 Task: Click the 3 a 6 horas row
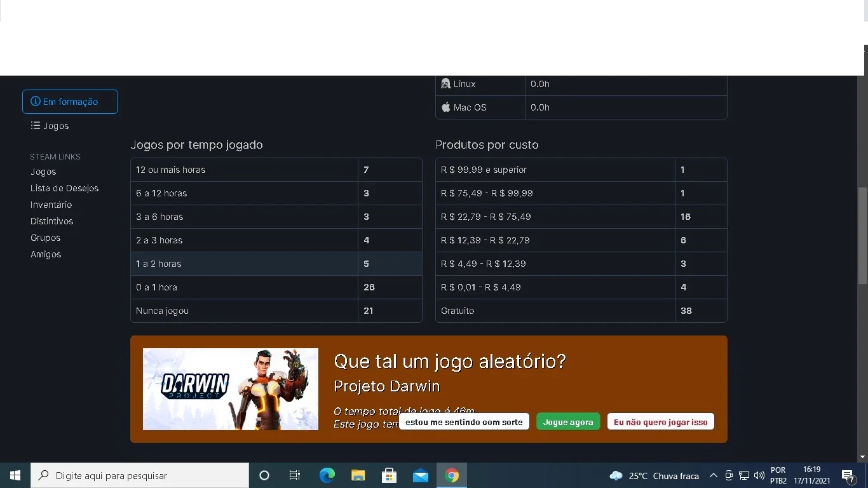click(276, 217)
